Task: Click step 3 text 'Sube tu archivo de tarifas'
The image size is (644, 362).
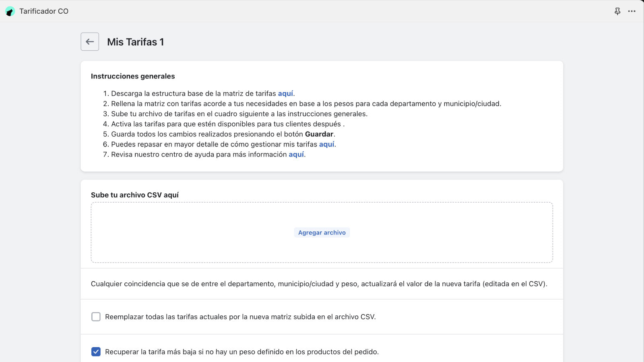Action: point(239,114)
